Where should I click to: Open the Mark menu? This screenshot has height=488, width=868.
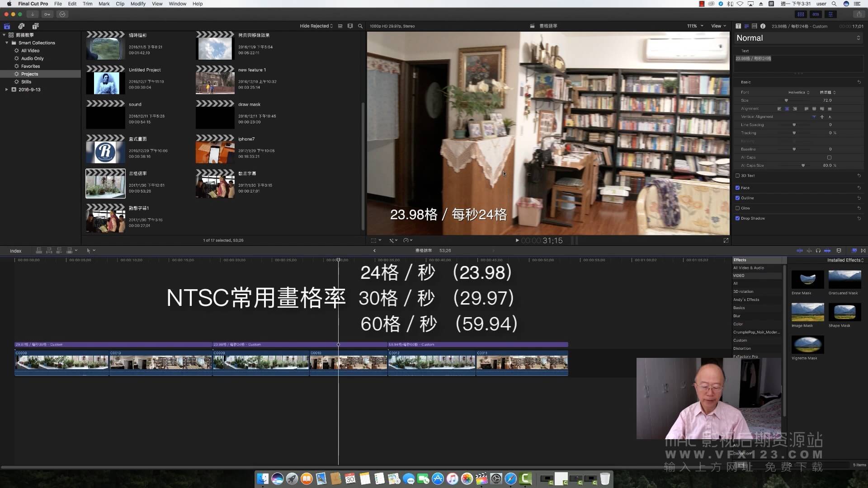click(104, 4)
